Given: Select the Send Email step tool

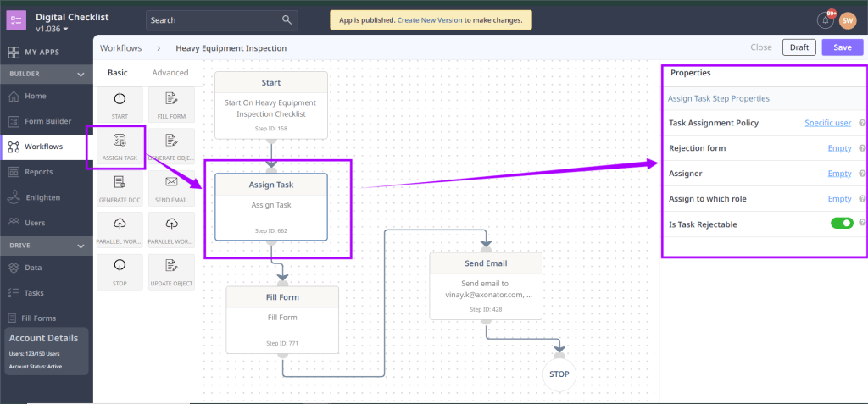Looking at the screenshot, I should click(x=171, y=187).
